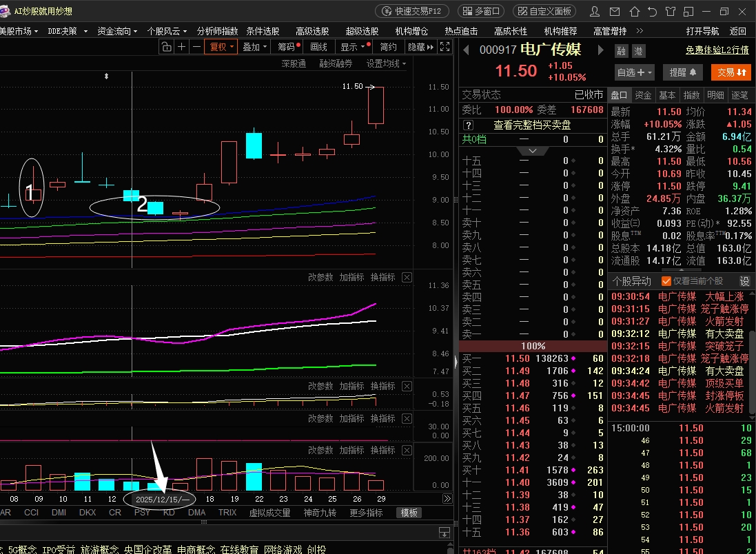Click the 交易 trade button
This screenshot has height=554, width=756.
731,72
